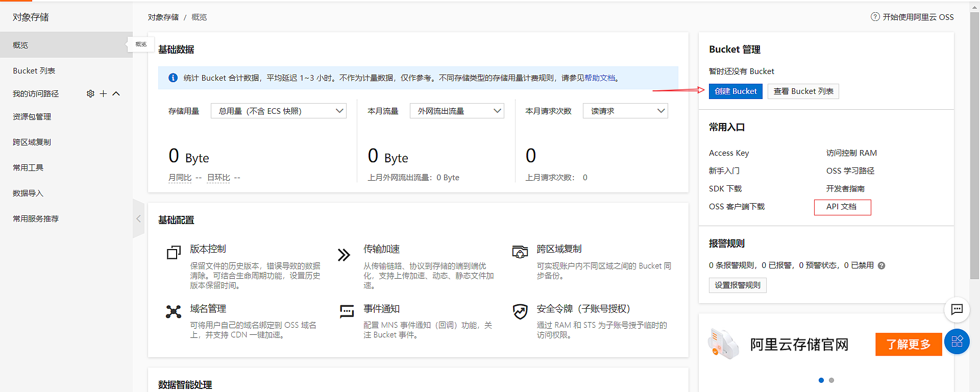Screen dimensions: 980x392
Task: Collapse 我的访问路径 with the up chevron
Action: point(116,94)
